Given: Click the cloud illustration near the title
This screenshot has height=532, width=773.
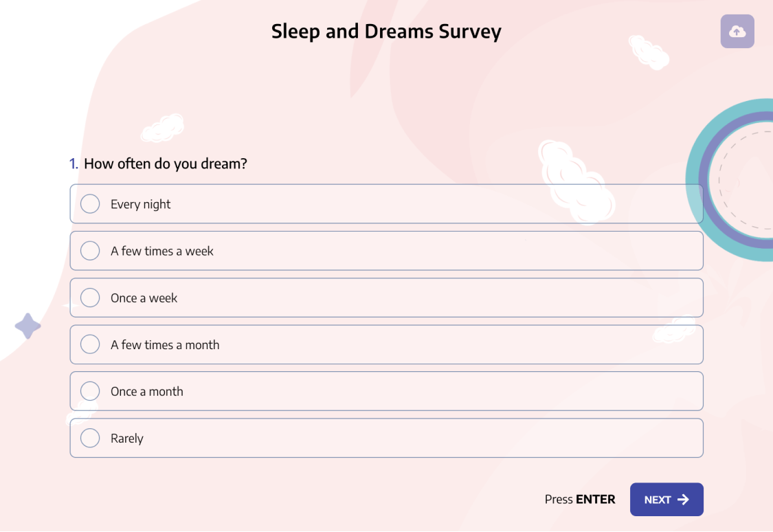Looking at the screenshot, I should [x=647, y=52].
